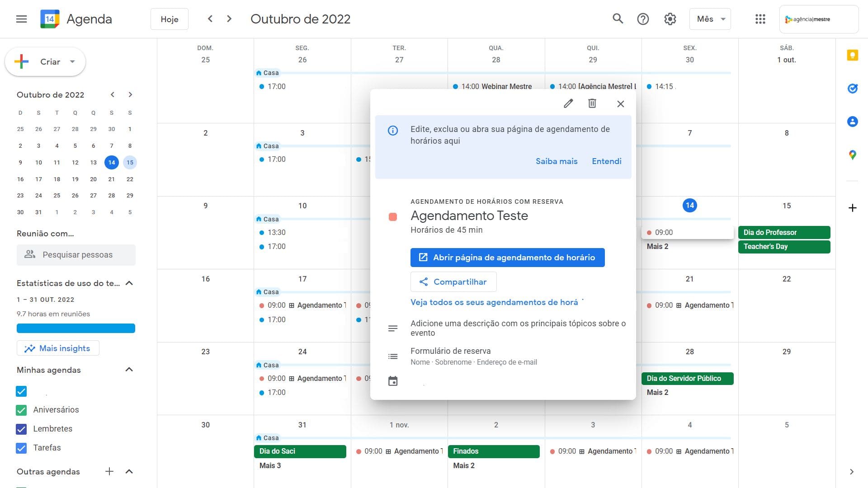Uncheck the Aniversários calendar checkbox
This screenshot has height=488, width=868.
(21, 410)
